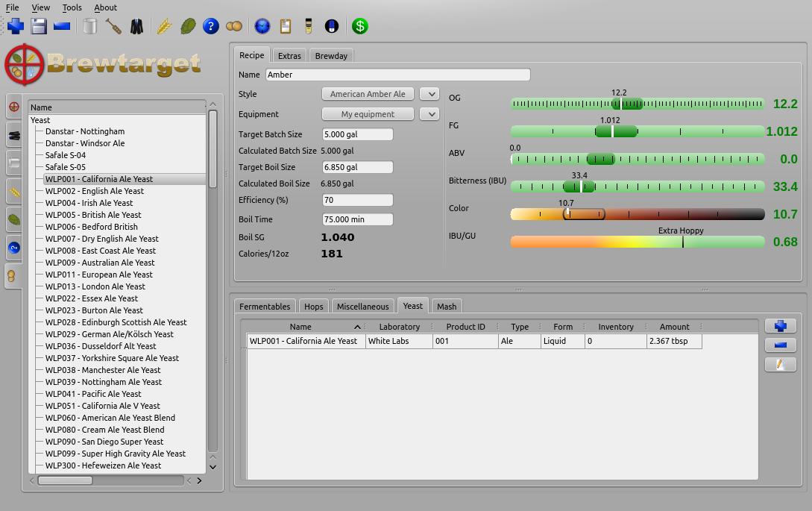Click the blue plus New Recipe toolbar icon
The image size is (812, 511).
(16, 26)
